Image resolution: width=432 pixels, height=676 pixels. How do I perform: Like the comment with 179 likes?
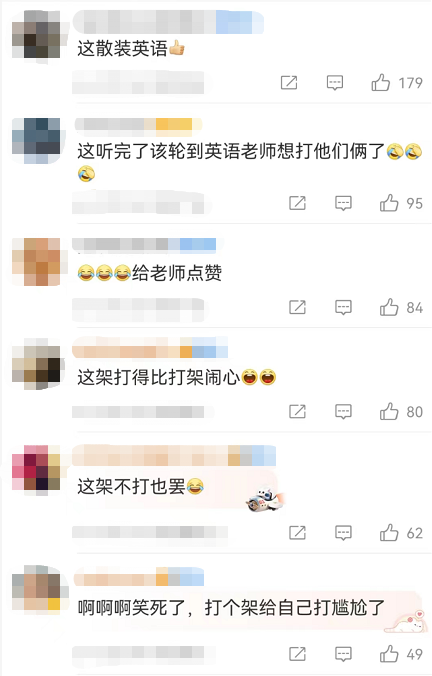[381, 82]
